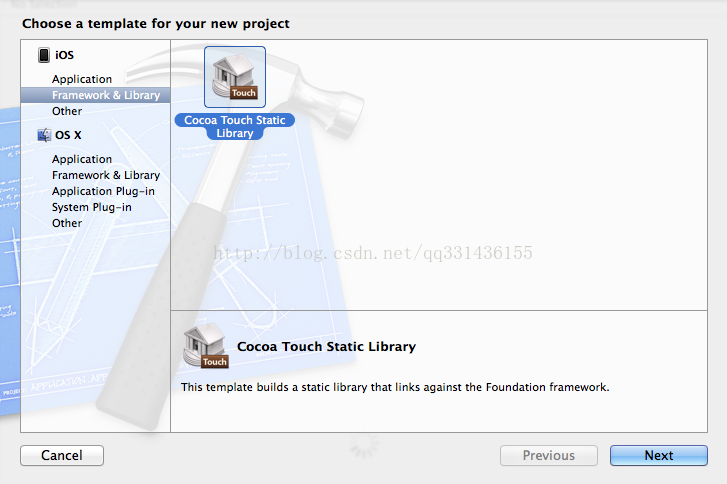Click the iOS device icon in sidebar
The image size is (727, 484).
(x=44, y=55)
